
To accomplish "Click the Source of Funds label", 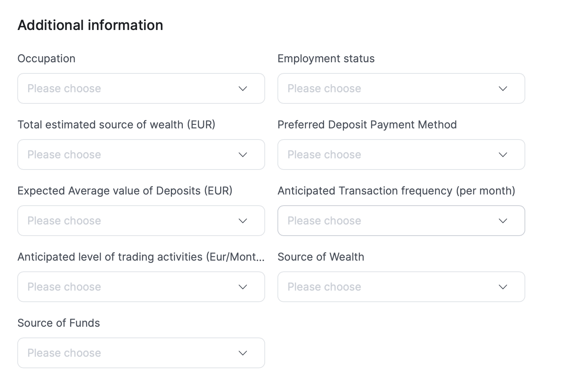I will (x=58, y=323).
